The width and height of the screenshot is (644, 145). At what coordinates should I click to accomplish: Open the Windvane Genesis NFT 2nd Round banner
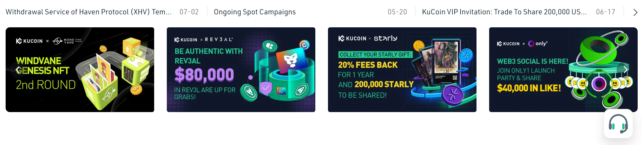tap(80, 70)
